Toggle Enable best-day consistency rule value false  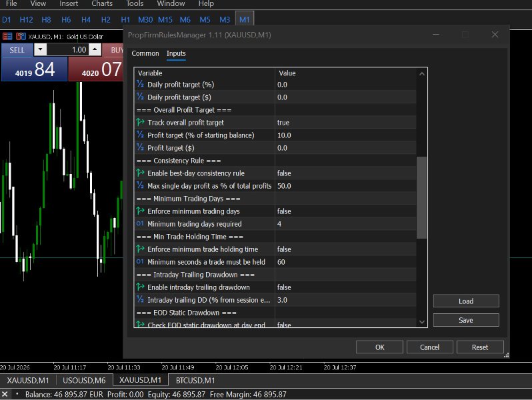coord(346,173)
